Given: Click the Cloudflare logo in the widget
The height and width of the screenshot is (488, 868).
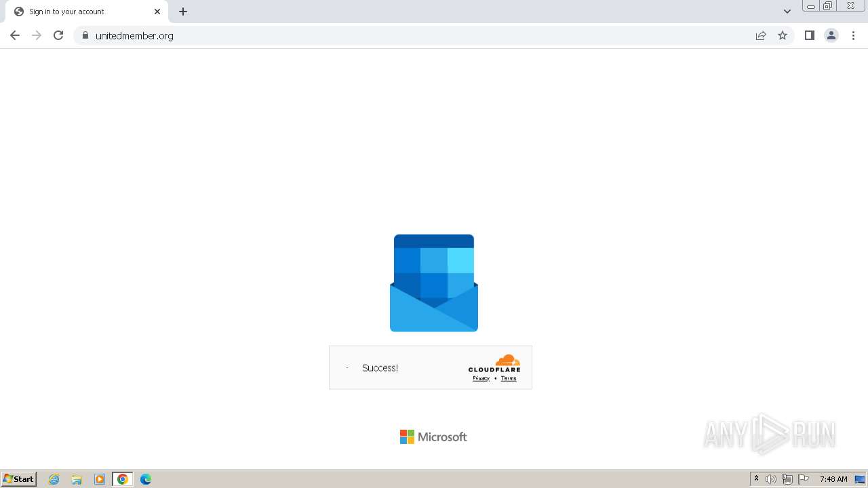Looking at the screenshot, I should (494, 363).
